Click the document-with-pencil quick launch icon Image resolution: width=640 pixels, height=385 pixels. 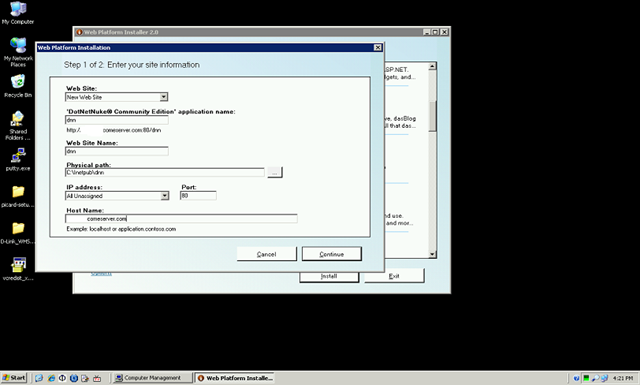click(85, 378)
